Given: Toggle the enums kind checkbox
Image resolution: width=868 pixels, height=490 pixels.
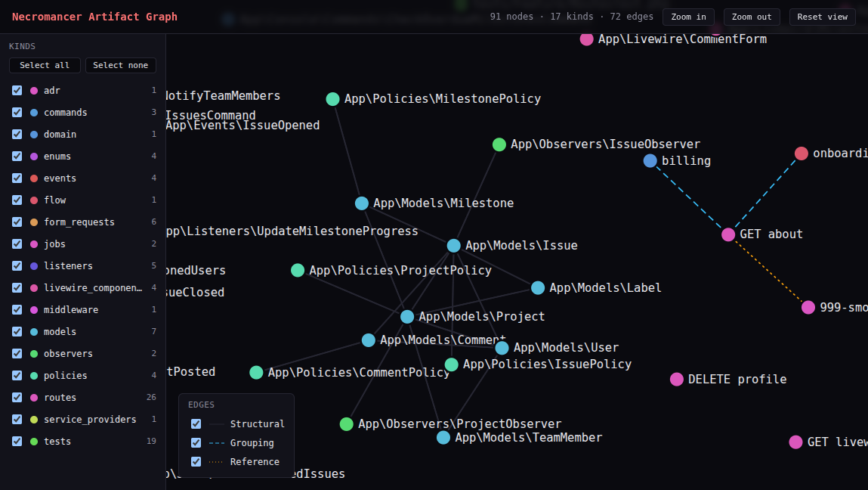Looking at the screenshot, I should tap(17, 157).
